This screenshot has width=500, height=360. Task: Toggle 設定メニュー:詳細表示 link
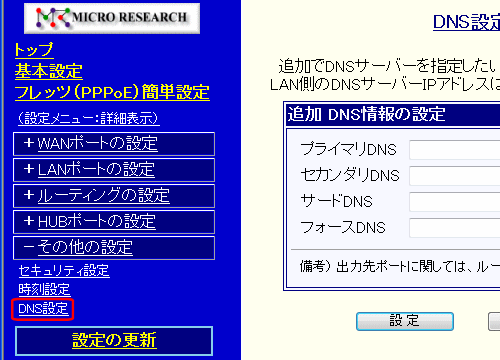click(x=89, y=118)
